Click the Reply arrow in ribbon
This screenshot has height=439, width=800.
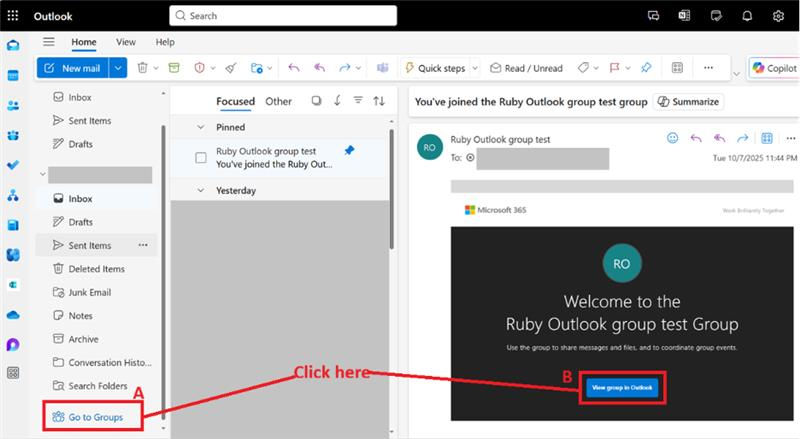(294, 67)
